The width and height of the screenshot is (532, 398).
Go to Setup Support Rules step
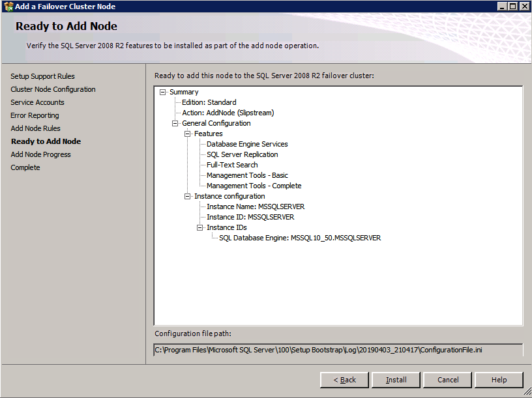coord(42,76)
